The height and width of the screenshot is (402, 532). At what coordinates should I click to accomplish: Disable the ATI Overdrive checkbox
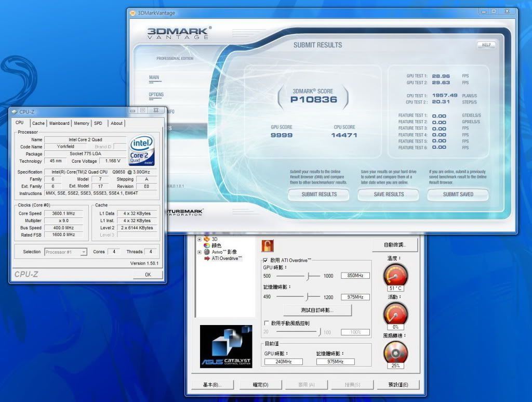tap(265, 261)
